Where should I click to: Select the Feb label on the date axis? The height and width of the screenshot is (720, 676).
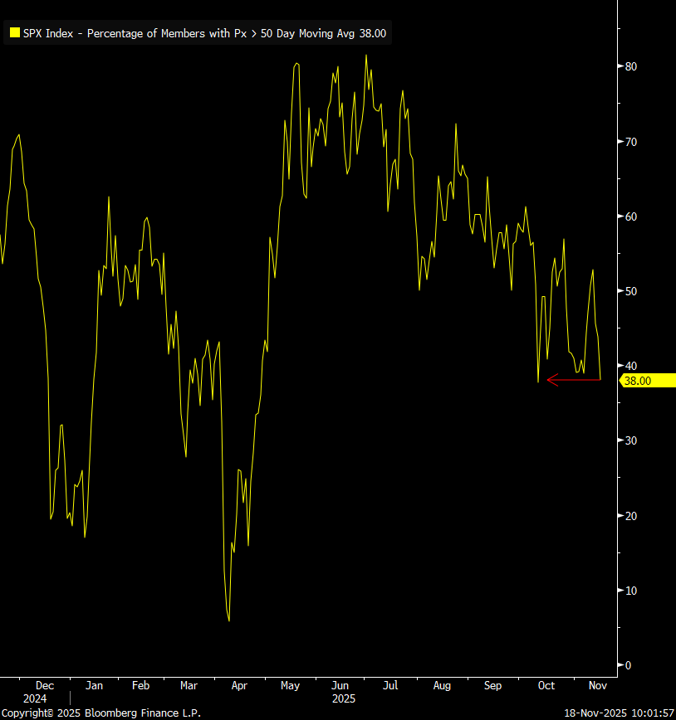pos(141,686)
